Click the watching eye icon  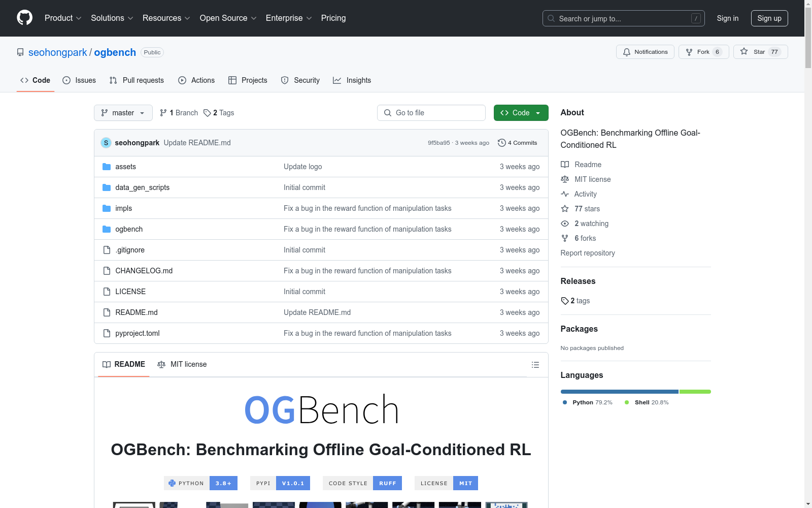(565, 224)
